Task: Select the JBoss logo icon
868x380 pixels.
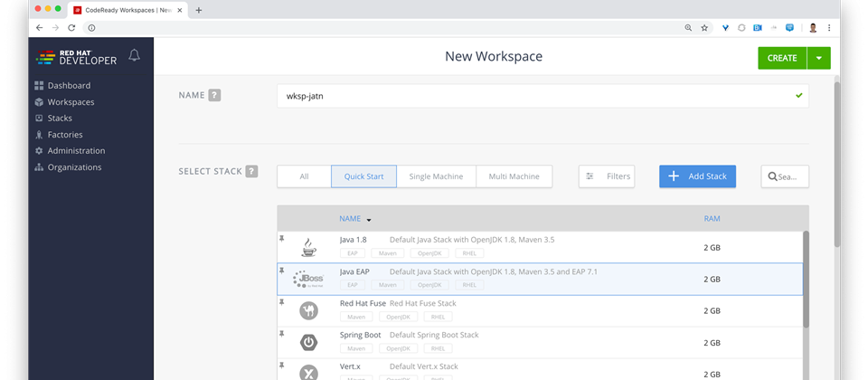Action: (x=308, y=280)
